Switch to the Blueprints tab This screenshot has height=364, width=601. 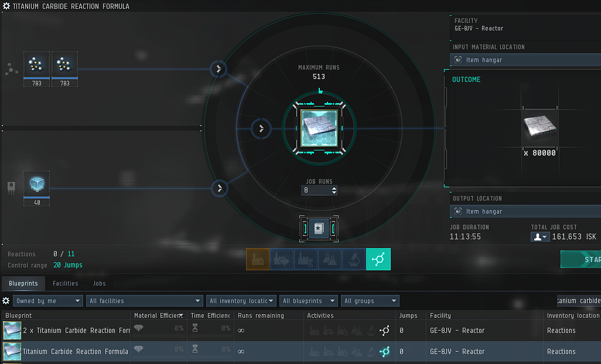point(23,283)
